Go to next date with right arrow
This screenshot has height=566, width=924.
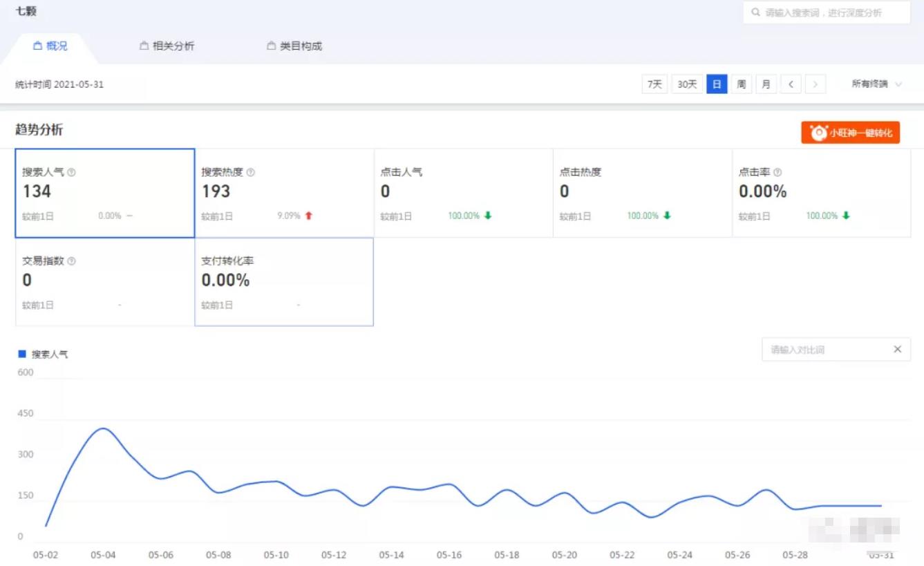(815, 84)
